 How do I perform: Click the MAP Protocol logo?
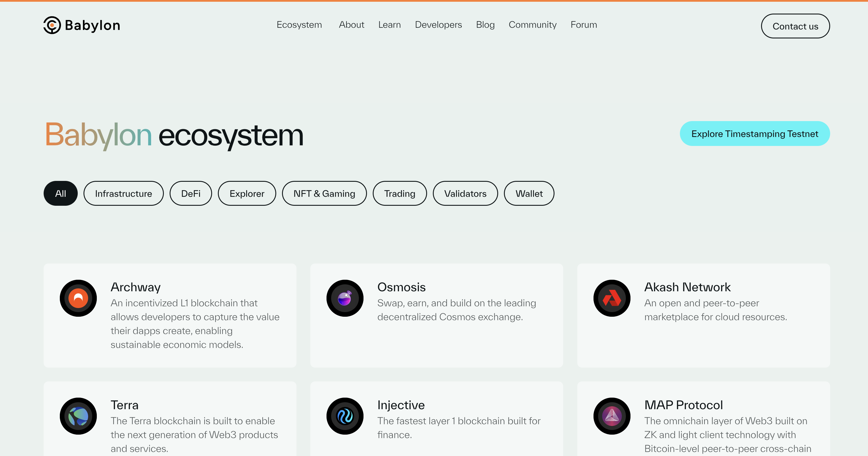tap(612, 416)
